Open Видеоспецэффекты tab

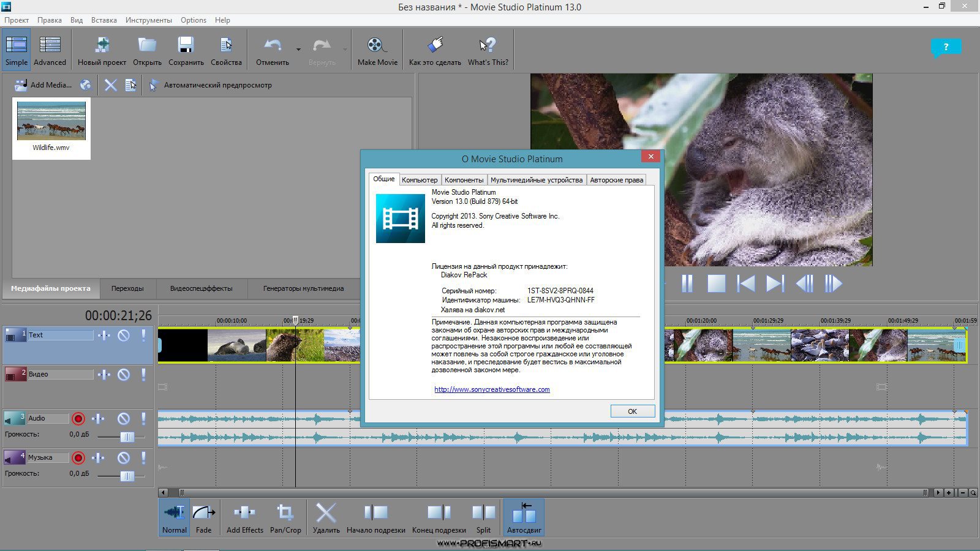[x=202, y=288]
